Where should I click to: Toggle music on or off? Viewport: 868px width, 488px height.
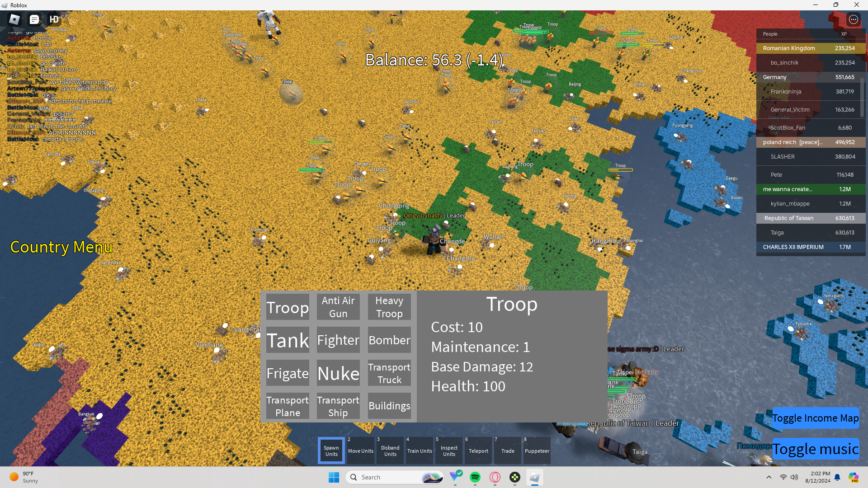point(815,449)
